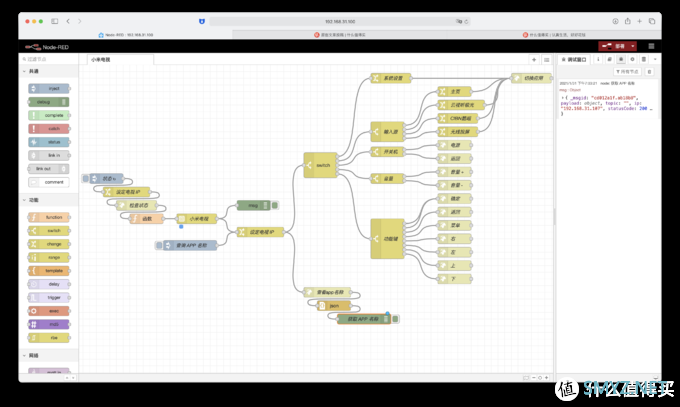Image resolution: width=680 pixels, height=407 pixels.
Task: Toggle the 提取 APP 名称 debug node button
Action: pyautogui.click(x=396, y=319)
